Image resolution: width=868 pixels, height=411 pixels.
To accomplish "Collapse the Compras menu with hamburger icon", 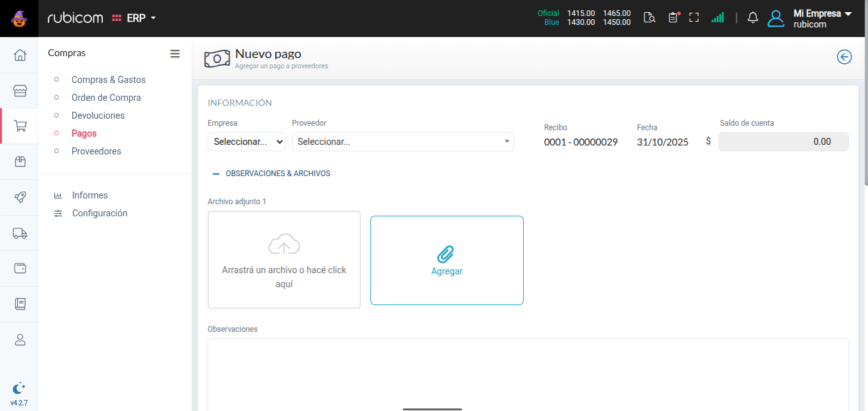I will coord(175,54).
